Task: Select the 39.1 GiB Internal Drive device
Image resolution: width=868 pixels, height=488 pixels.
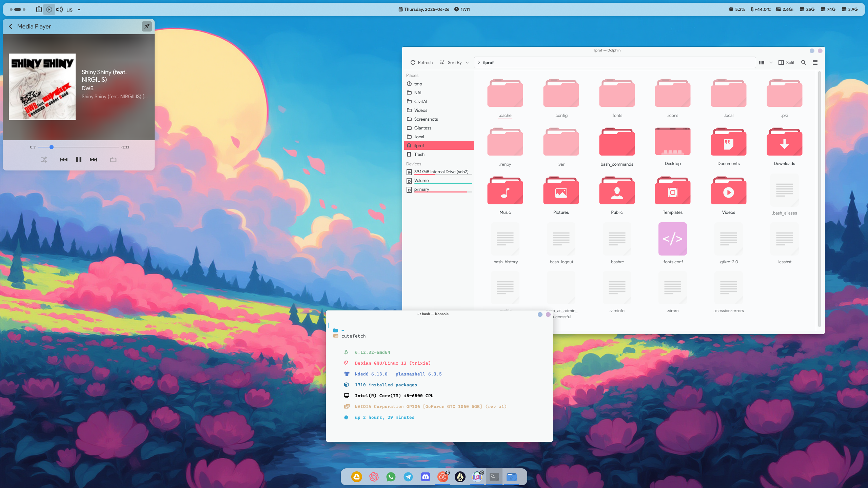Action: 439,172
